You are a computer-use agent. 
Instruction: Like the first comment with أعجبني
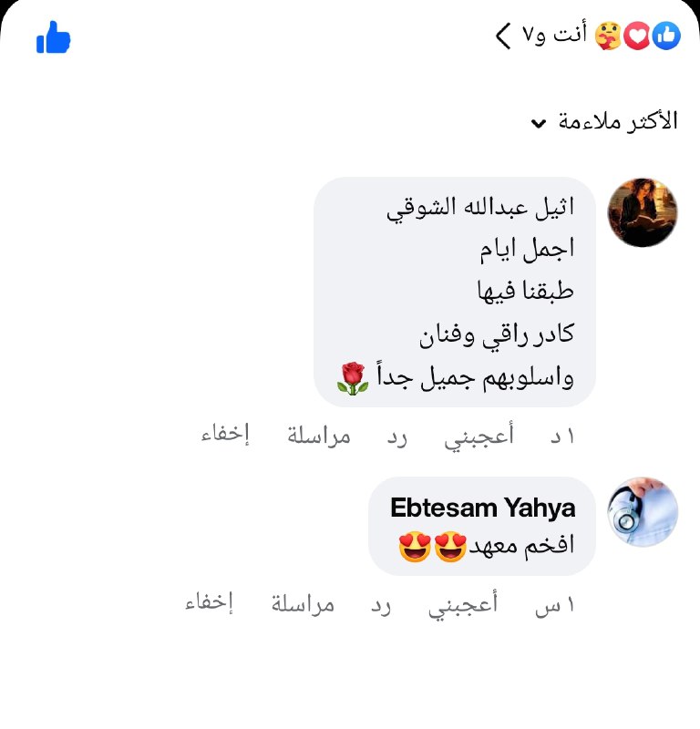pos(479,436)
